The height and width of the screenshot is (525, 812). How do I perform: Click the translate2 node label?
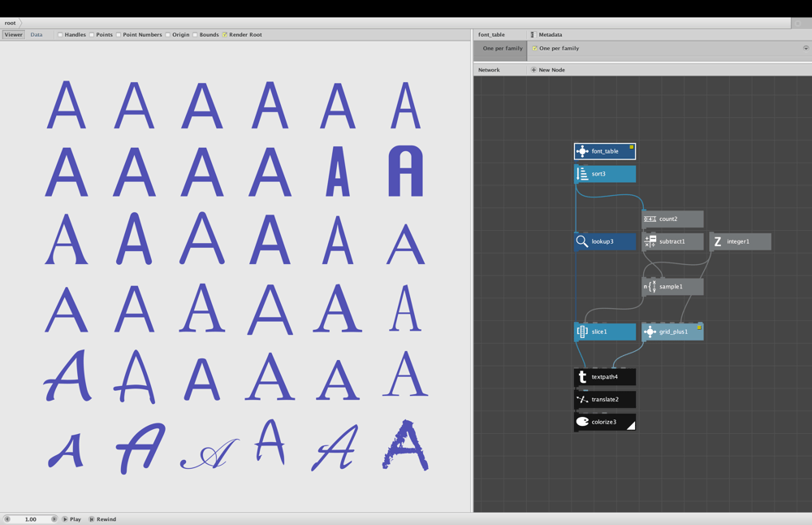(x=605, y=400)
